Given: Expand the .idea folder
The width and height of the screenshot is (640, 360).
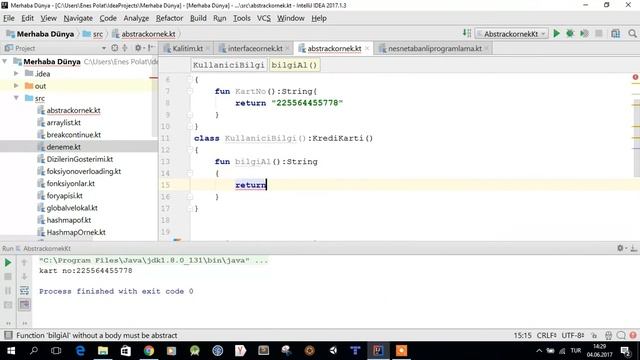Looking at the screenshot, I should click(x=16, y=74).
